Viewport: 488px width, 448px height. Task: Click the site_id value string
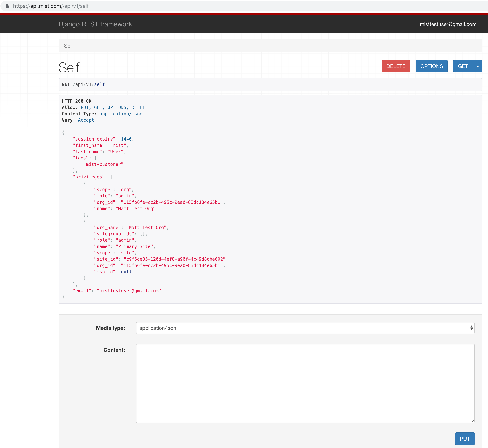point(174,259)
